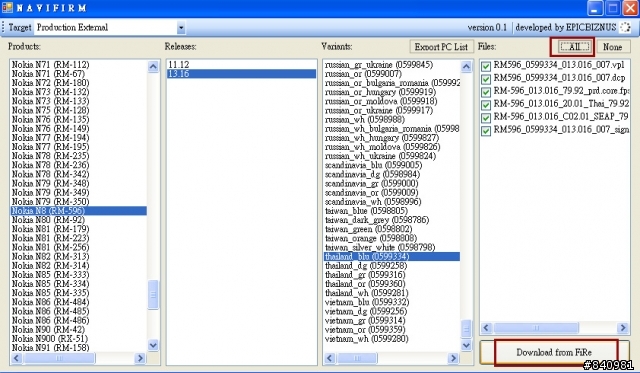Click the Navifirm app icon in title bar
This screenshot has width=640, height=373.
pos(7,7)
